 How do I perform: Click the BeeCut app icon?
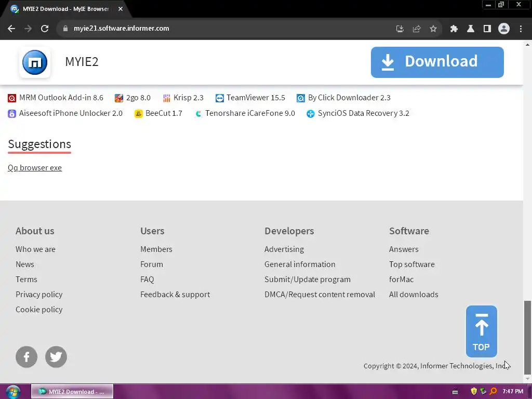click(138, 114)
